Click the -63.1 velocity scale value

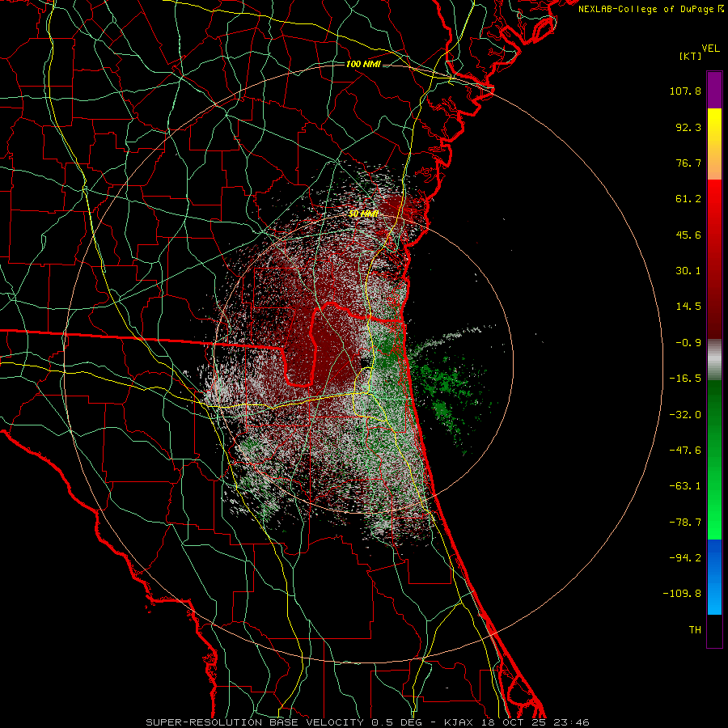pyautogui.click(x=685, y=486)
